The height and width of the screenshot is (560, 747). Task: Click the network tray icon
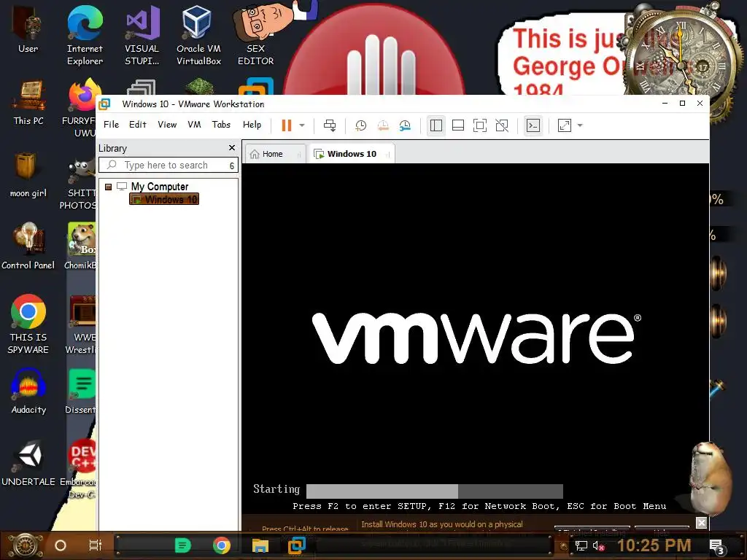[581, 545]
